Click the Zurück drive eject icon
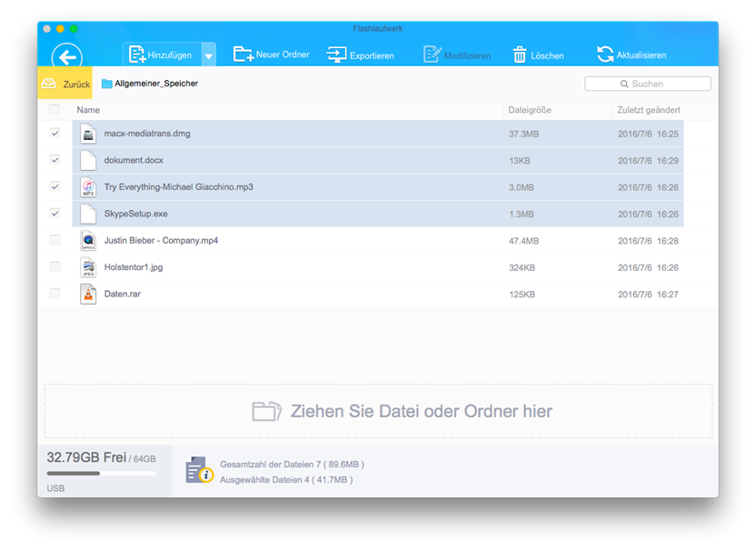The height and width of the screenshot is (551, 756). pyautogui.click(x=49, y=84)
